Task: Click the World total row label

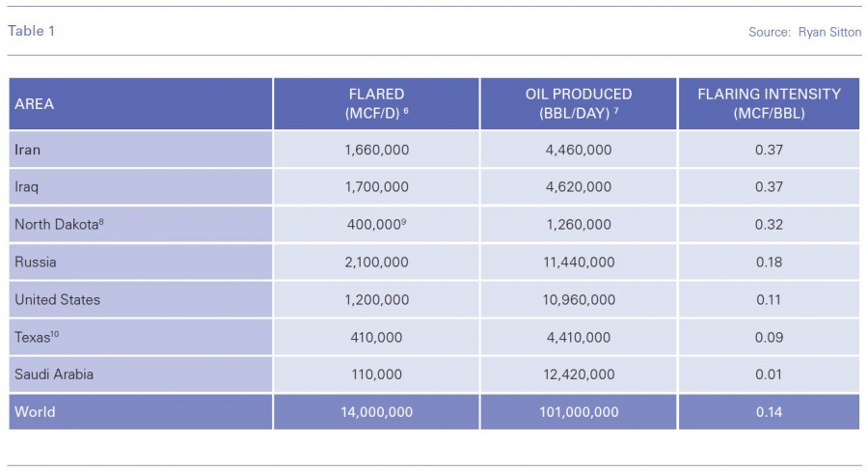Action: point(35,411)
